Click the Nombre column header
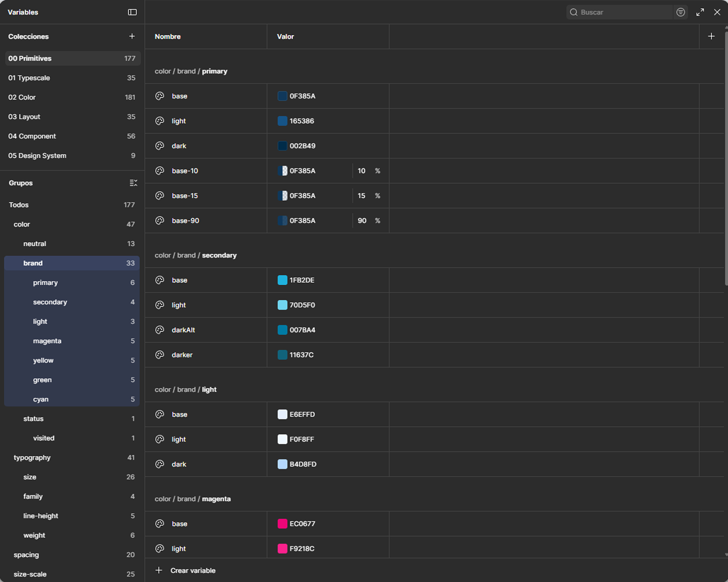 click(x=167, y=36)
